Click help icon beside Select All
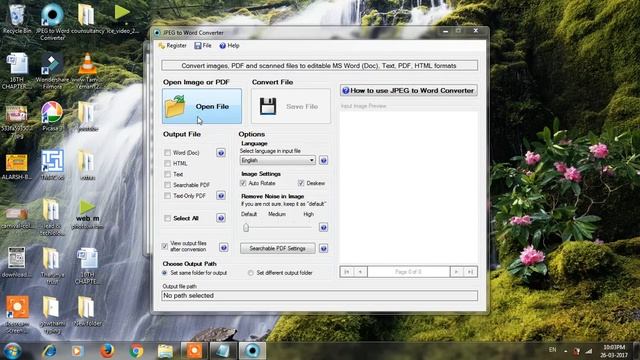Viewport: 640px width, 360px height. coord(221,218)
